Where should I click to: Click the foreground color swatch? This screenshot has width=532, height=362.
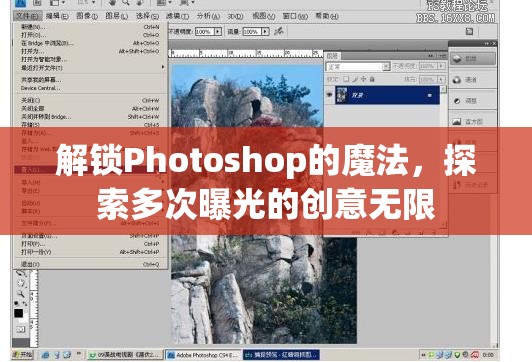pyautogui.click(x=18, y=313)
